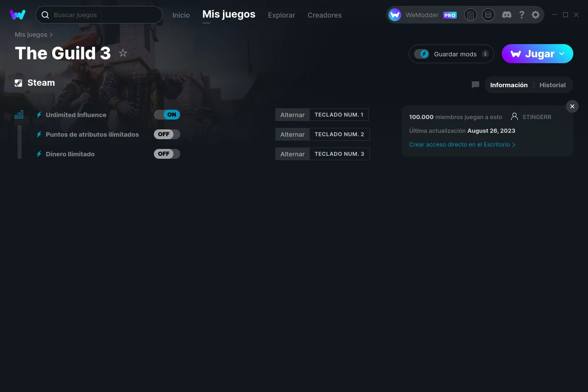Click the Unlimited Influence label
Screen dimensions: 588x392
tap(76, 115)
